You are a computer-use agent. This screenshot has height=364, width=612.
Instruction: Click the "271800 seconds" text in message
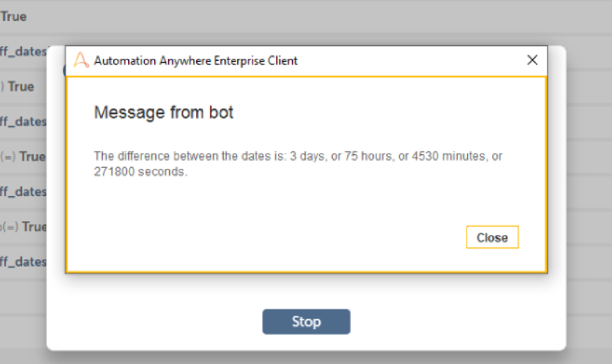(x=139, y=172)
